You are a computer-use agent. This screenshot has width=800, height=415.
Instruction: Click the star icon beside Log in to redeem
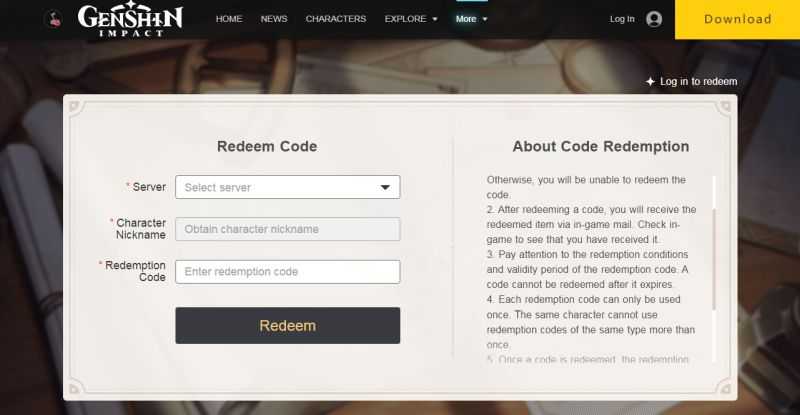(650, 82)
